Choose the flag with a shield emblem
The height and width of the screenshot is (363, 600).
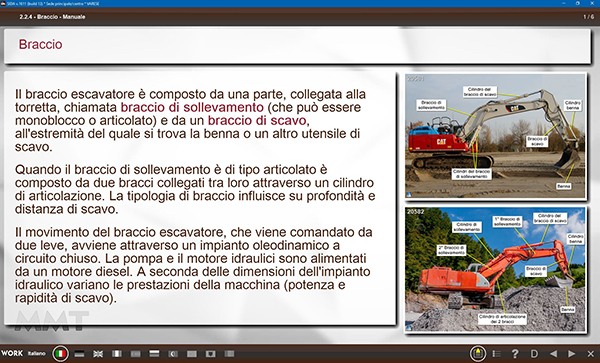tap(210, 354)
